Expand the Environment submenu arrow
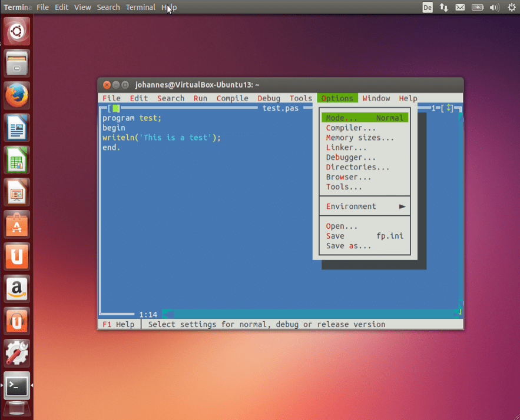 pyautogui.click(x=402, y=206)
